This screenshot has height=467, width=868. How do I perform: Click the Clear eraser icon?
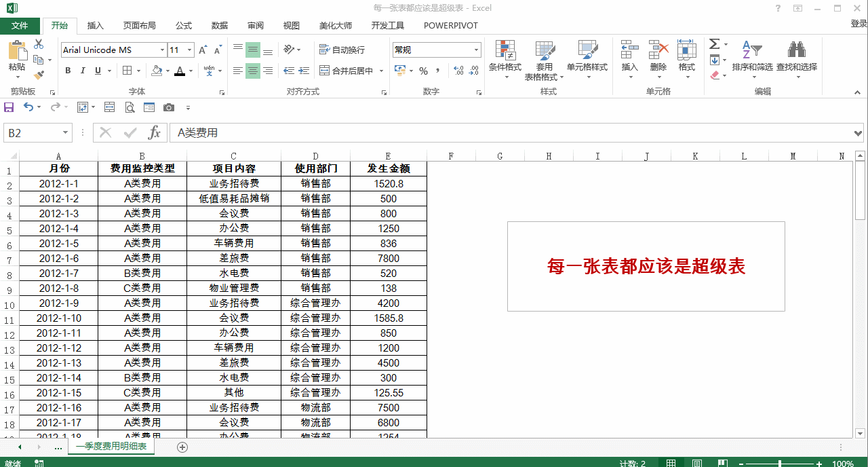click(x=714, y=75)
